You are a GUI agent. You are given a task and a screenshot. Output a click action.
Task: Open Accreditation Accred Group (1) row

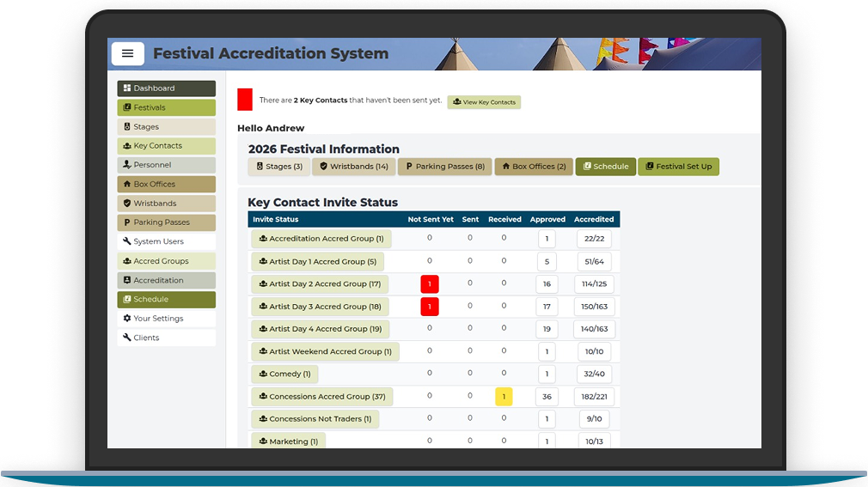(321, 239)
